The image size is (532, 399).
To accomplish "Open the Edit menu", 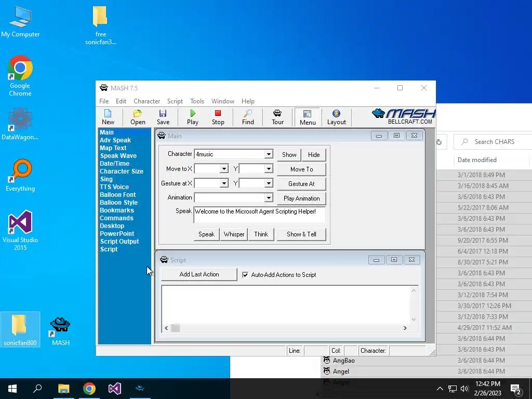I will pos(121,101).
